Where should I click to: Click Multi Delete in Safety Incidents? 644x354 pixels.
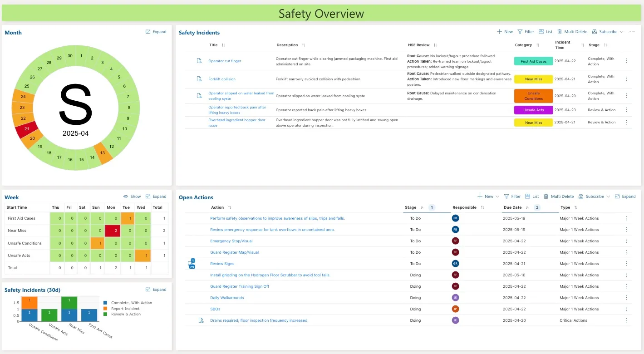(x=572, y=32)
